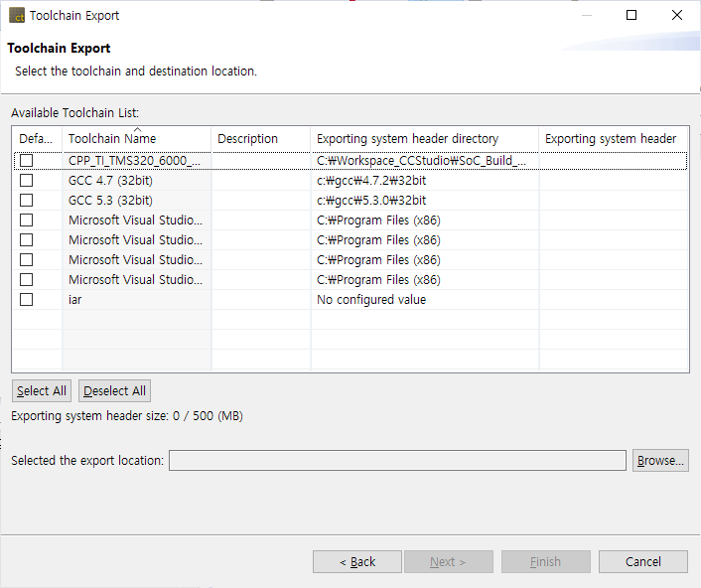Image resolution: width=701 pixels, height=588 pixels.
Task: Maximize the Toolchain Export window
Action: click(631, 16)
